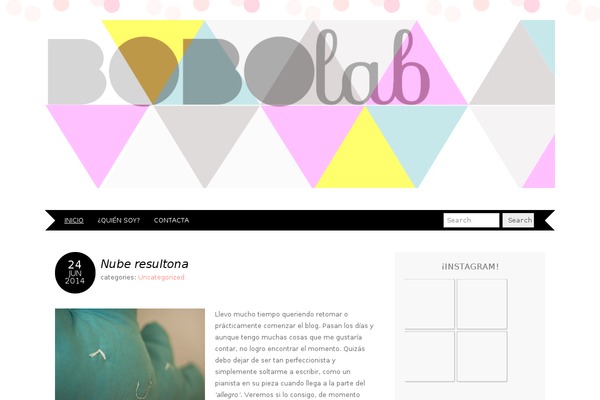Open the teal cloud cushion photo

[130, 354]
